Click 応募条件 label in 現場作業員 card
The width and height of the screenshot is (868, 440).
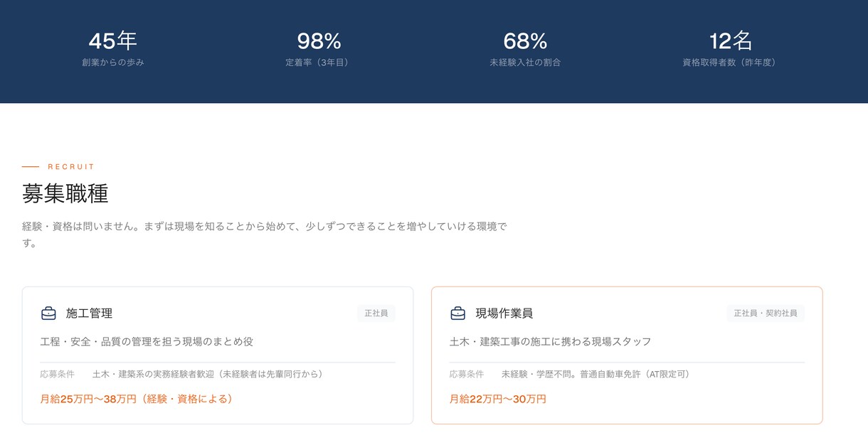467,374
